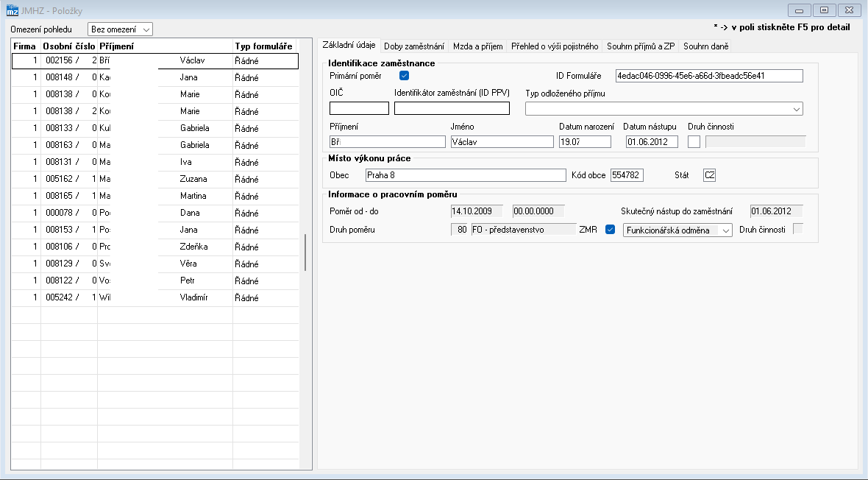Toggle the ZMR checkbox

610,230
